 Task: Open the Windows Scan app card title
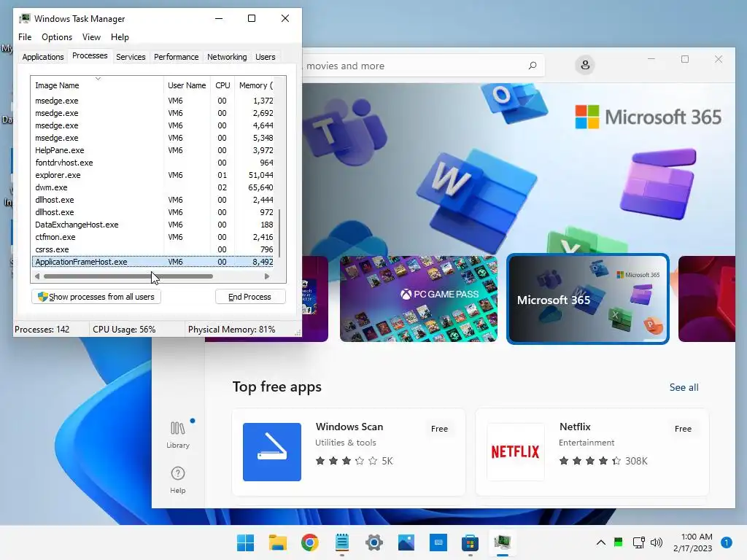coord(349,427)
